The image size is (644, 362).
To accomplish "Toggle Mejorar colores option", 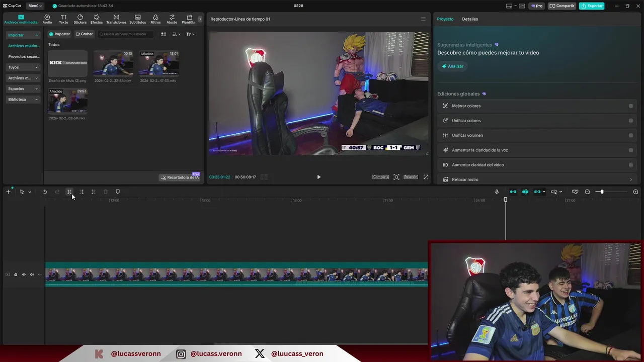I will pyautogui.click(x=631, y=106).
